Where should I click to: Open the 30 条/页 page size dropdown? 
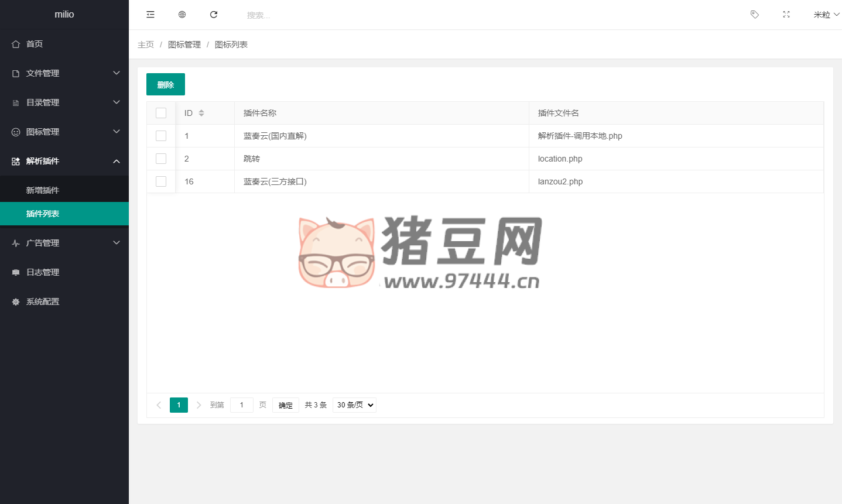pyautogui.click(x=354, y=405)
